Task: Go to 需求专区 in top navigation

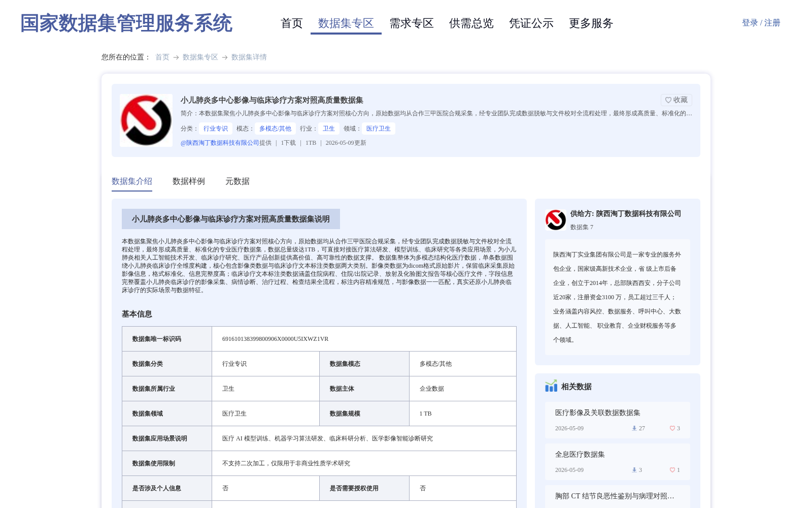Action: 412,23
